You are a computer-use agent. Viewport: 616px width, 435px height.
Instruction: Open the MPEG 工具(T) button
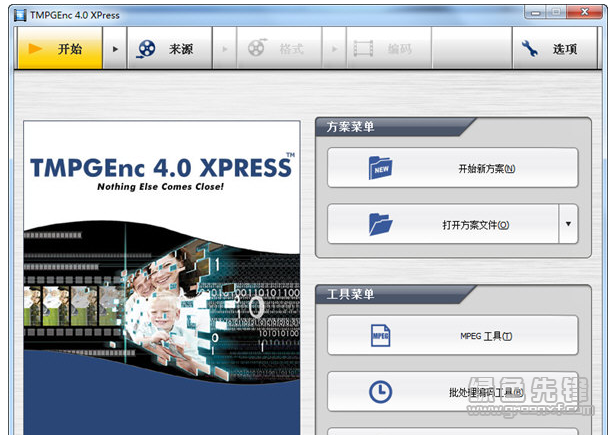coord(452,336)
